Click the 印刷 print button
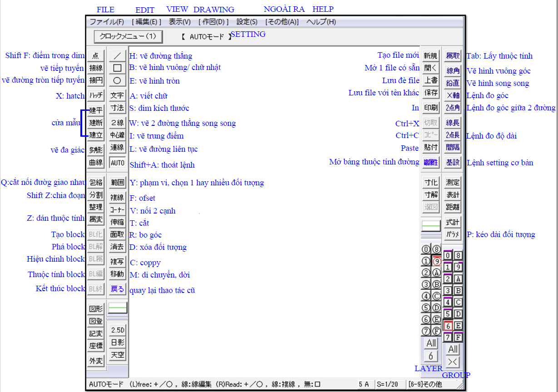 431,108
